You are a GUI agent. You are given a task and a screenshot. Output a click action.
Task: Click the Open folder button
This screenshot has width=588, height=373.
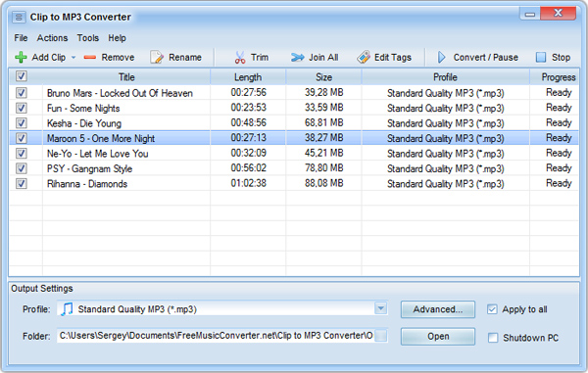click(x=438, y=337)
